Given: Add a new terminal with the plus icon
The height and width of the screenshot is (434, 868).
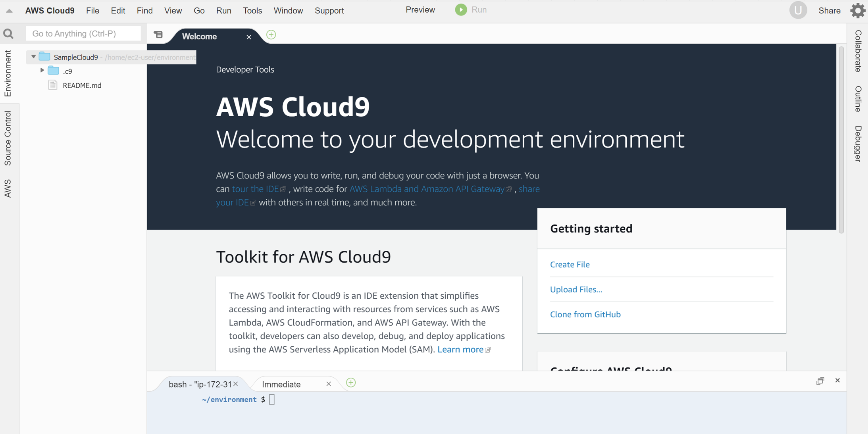Looking at the screenshot, I should pos(350,382).
